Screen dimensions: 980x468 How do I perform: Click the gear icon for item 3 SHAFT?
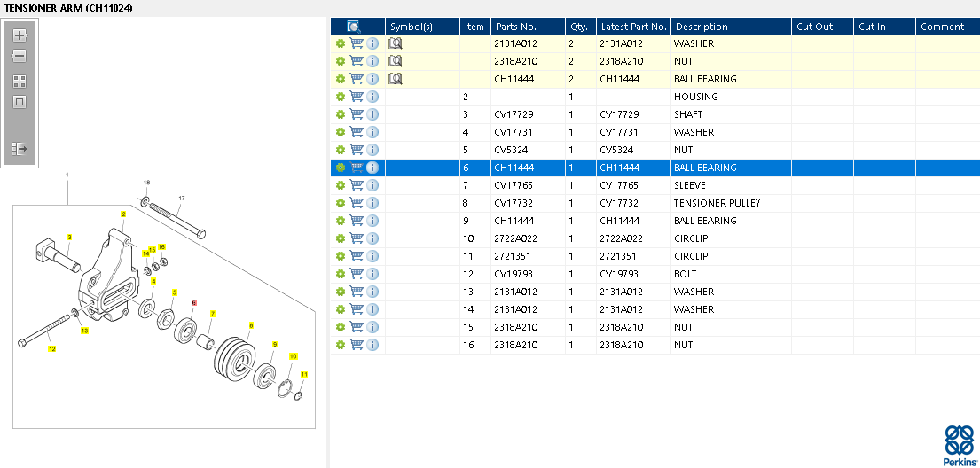point(340,114)
